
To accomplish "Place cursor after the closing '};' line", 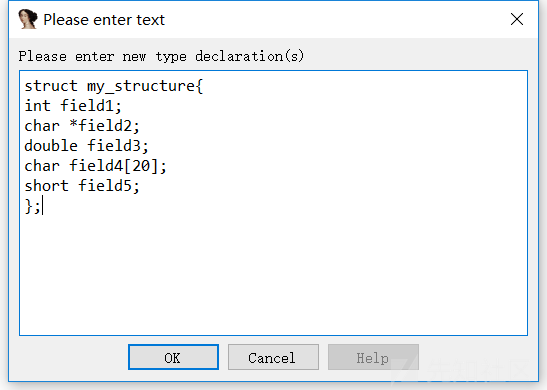I will point(42,206).
